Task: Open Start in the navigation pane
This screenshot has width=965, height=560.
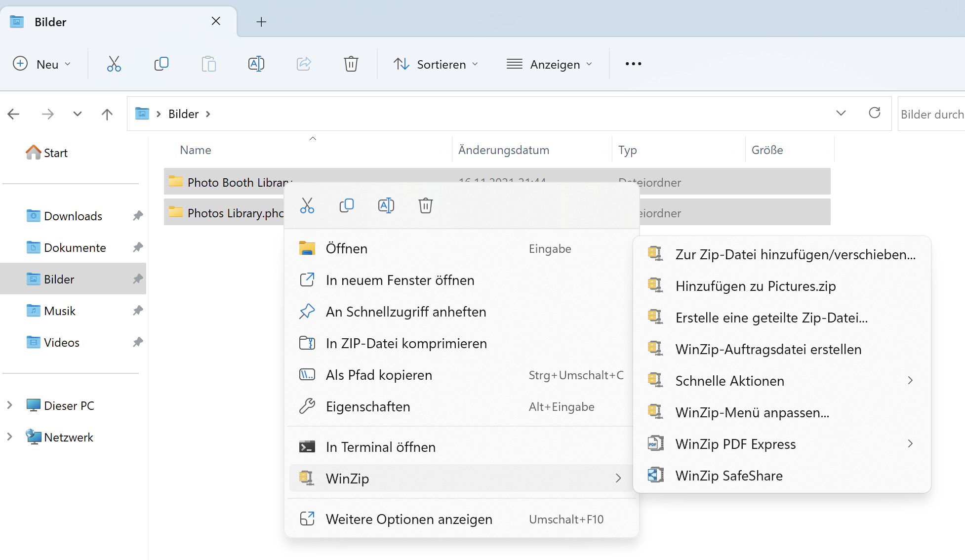Action: click(x=47, y=153)
